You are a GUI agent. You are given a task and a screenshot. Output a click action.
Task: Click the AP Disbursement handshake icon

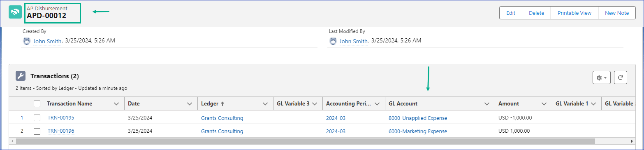pos(15,12)
